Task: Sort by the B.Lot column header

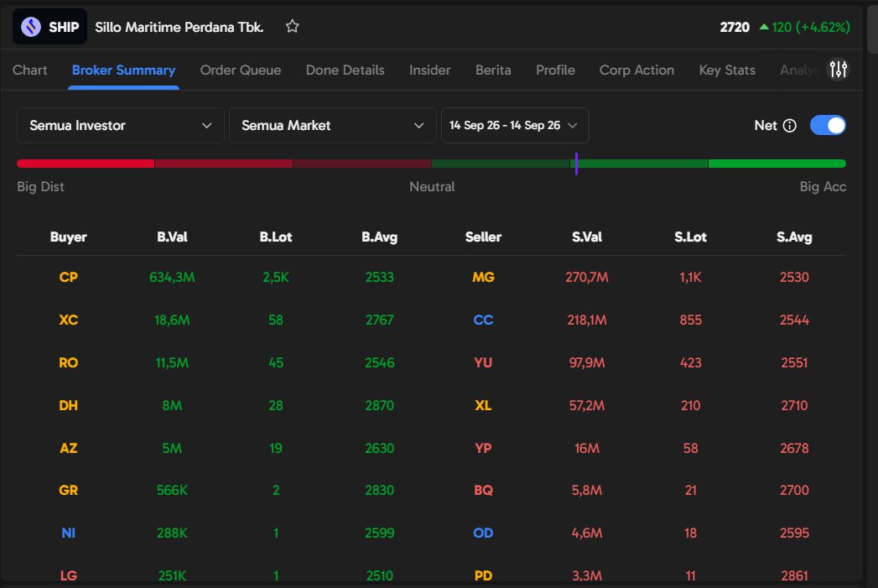Action: (276, 237)
